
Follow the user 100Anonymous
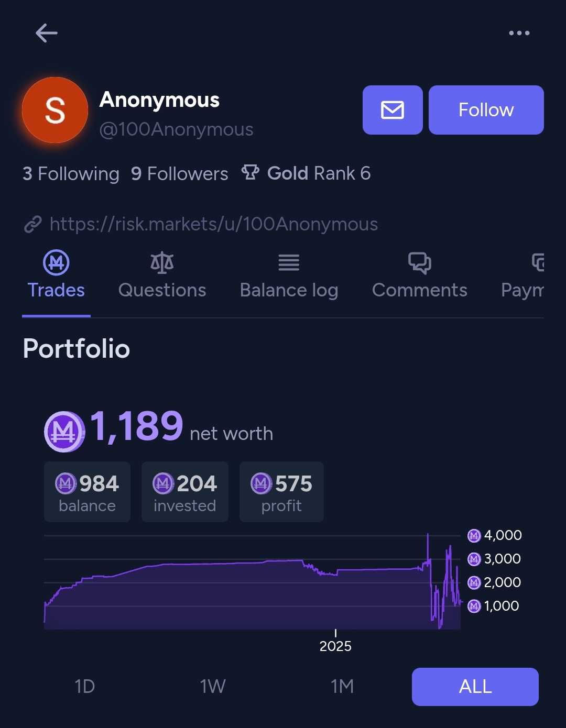click(486, 110)
